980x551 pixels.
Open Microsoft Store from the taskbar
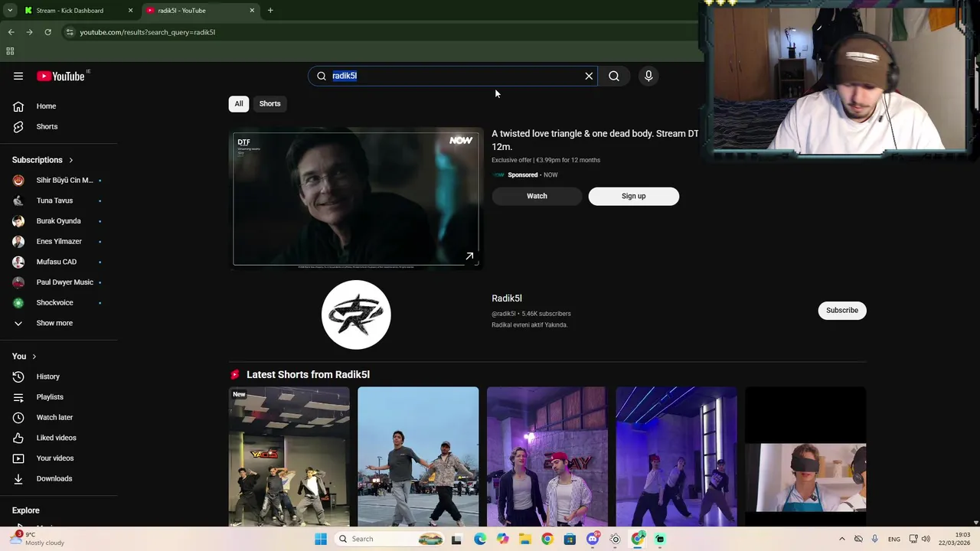tap(570, 539)
